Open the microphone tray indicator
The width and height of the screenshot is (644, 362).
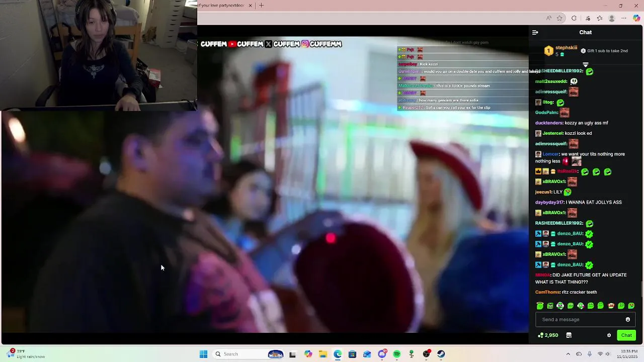[589, 354]
